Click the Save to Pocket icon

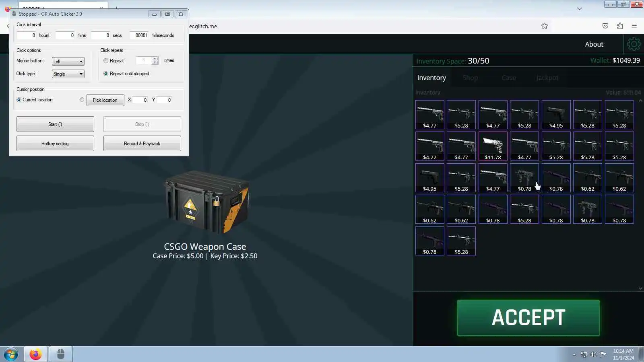pos(605,26)
